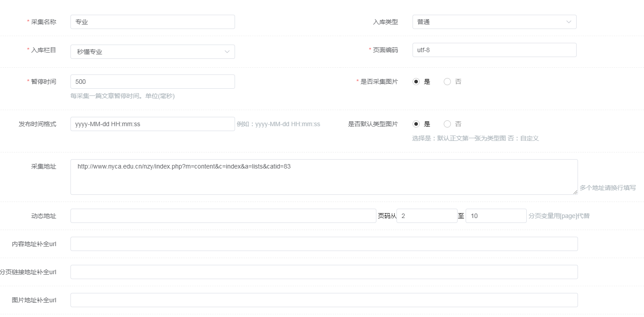This screenshot has width=644, height=317.
Task: Click the example text 例如：yyyy-MM-dd HH:mm:ss
Action: [x=278, y=124]
